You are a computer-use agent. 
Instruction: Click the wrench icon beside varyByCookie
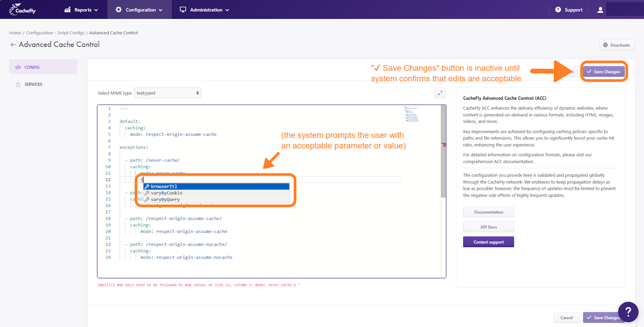pos(147,193)
